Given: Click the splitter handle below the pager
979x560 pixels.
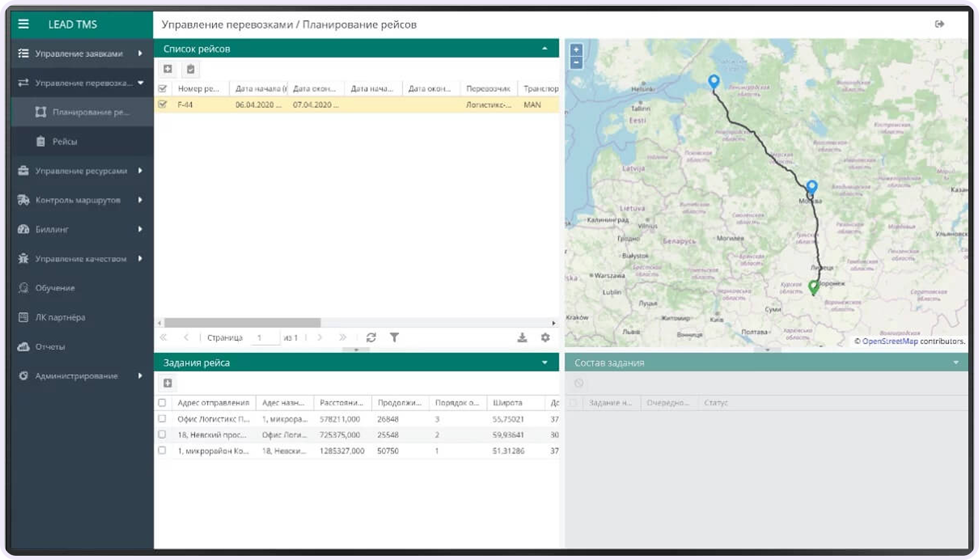Looking at the screenshot, I should pos(356,349).
